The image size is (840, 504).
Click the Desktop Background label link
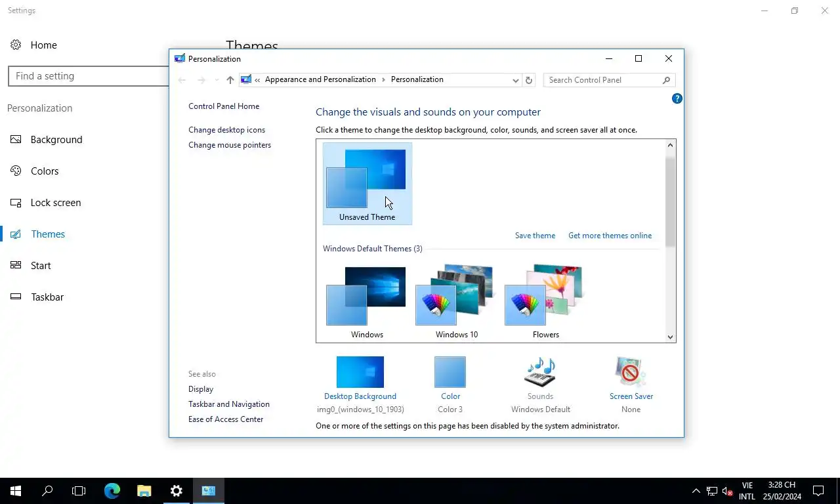pos(360,396)
